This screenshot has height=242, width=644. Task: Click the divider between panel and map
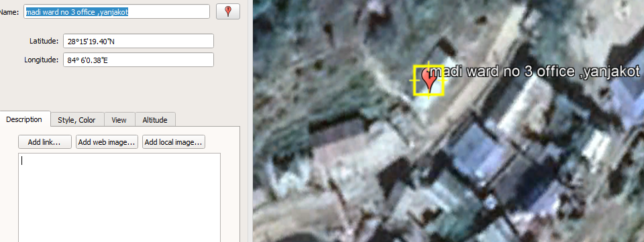coord(250,121)
